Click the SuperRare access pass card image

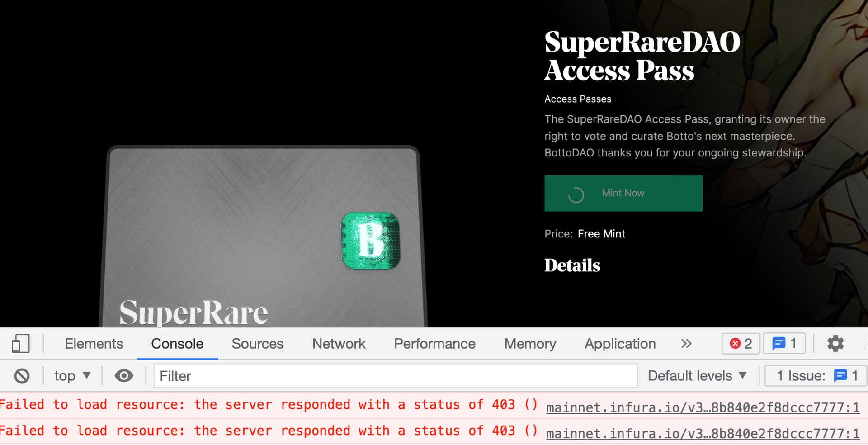(x=263, y=236)
